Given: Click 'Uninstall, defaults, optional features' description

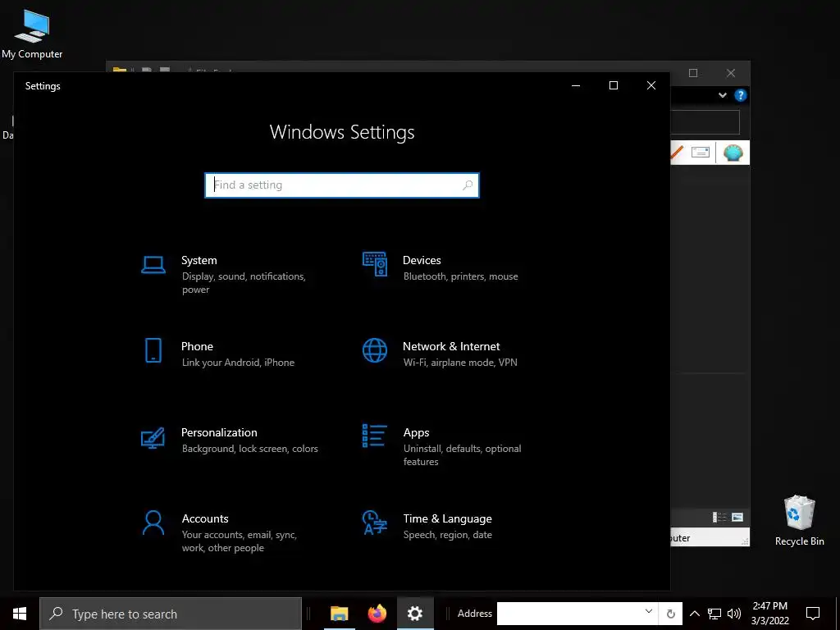Looking at the screenshot, I should click(x=463, y=455).
